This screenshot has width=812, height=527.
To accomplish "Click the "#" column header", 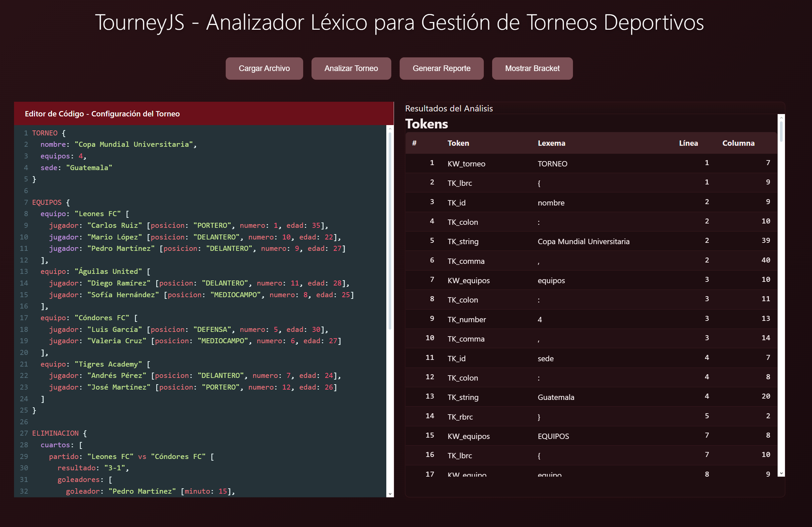I will pyautogui.click(x=414, y=143).
